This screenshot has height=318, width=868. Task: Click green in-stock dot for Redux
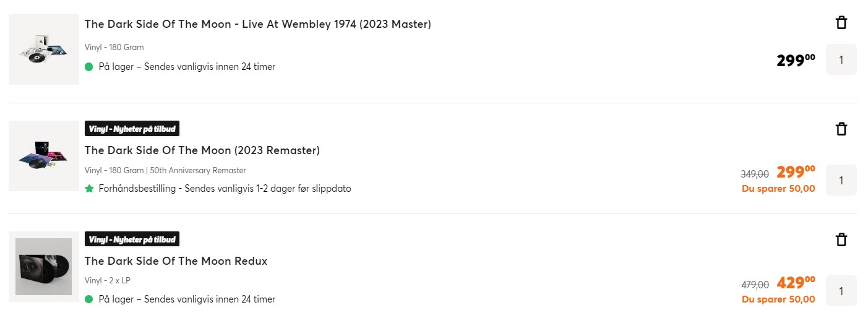[x=88, y=299]
